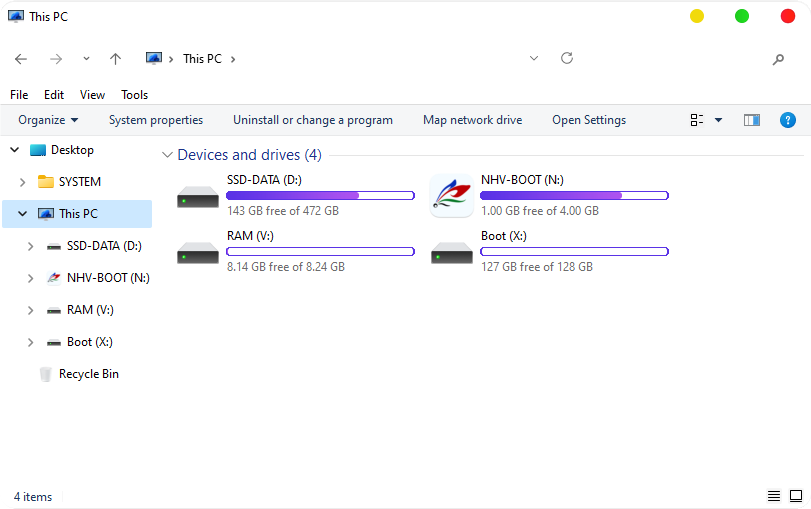The height and width of the screenshot is (509, 811).
Task: Open the Tools menu
Action: 134,95
